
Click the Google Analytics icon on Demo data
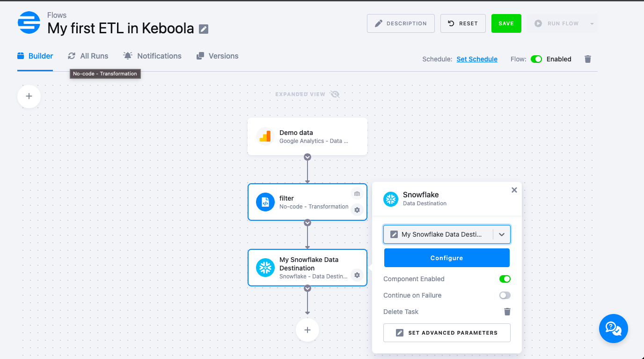265,136
